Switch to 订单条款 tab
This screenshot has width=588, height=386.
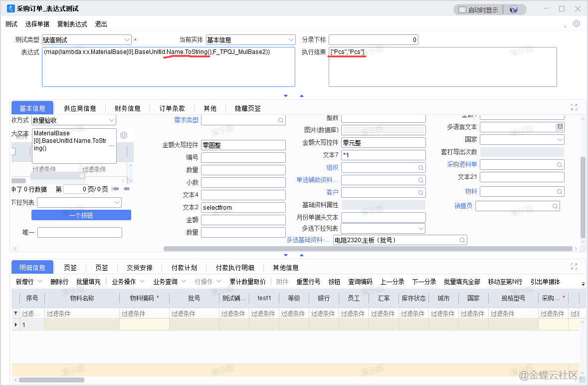click(172, 108)
